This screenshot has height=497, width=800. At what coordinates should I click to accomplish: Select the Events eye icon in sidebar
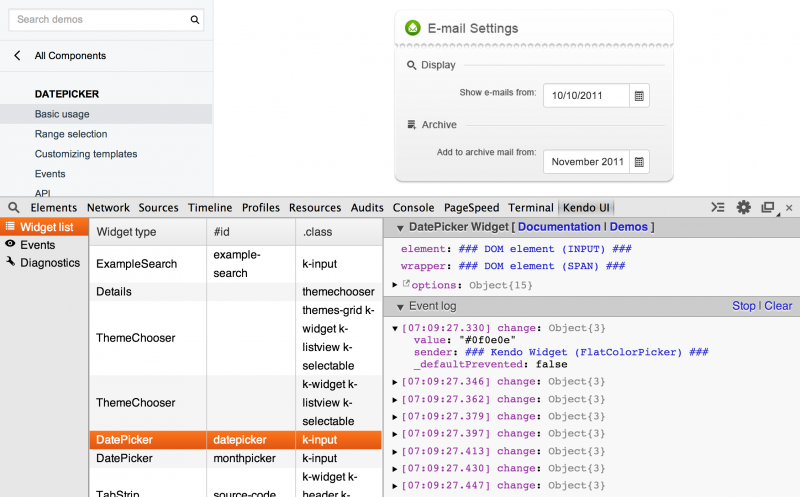[x=10, y=244]
